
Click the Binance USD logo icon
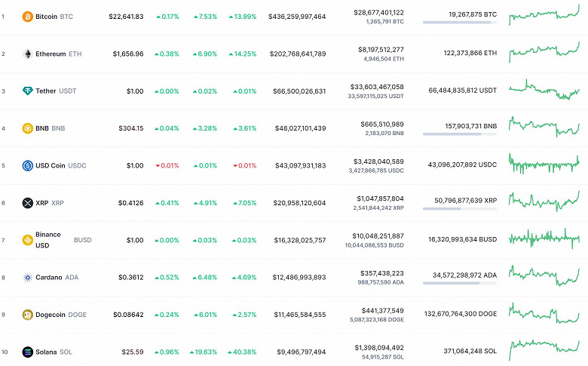tap(28, 240)
